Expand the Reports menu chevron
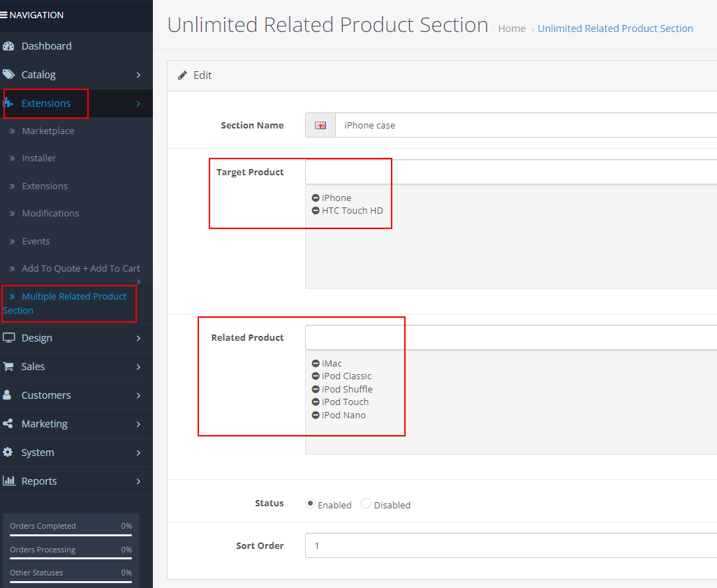Image resolution: width=717 pixels, height=588 pixels. click(138, 481)
